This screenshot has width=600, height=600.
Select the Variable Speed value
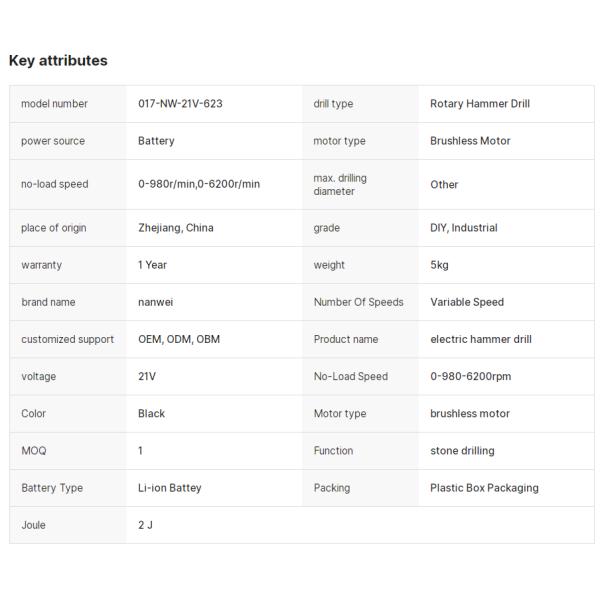[x=467, y=302]
